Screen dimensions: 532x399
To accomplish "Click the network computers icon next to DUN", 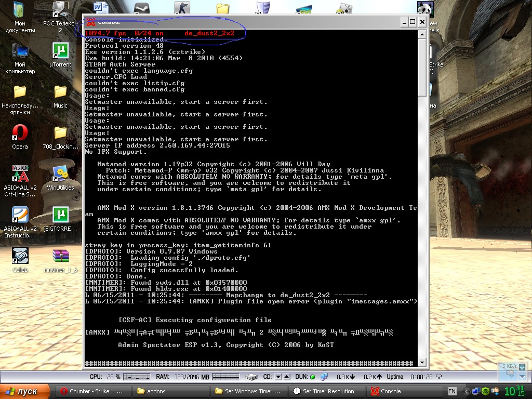I will 324,377.
